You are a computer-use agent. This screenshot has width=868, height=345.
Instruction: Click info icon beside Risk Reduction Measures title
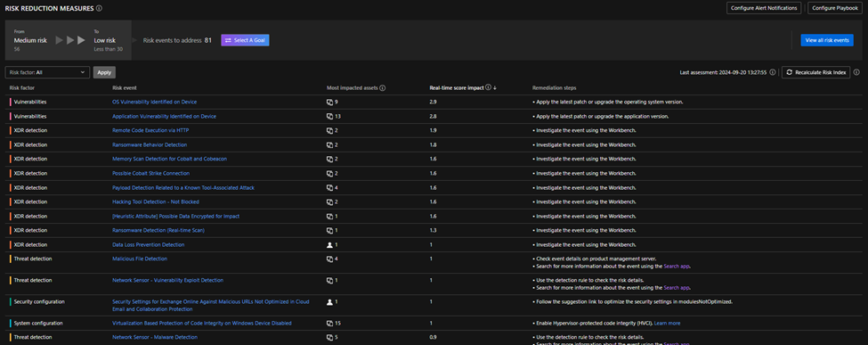click(99, 8)
